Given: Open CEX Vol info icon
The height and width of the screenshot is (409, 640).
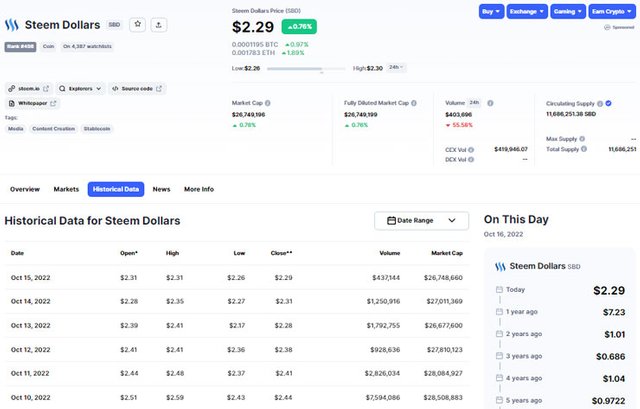Looking at the screenshot, I should point(471,150).
